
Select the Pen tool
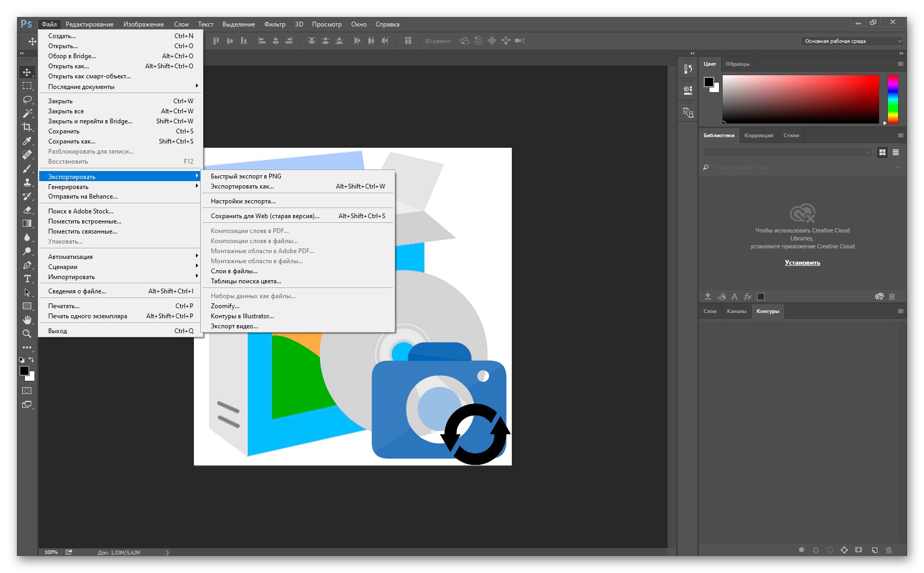pos(27,265)
